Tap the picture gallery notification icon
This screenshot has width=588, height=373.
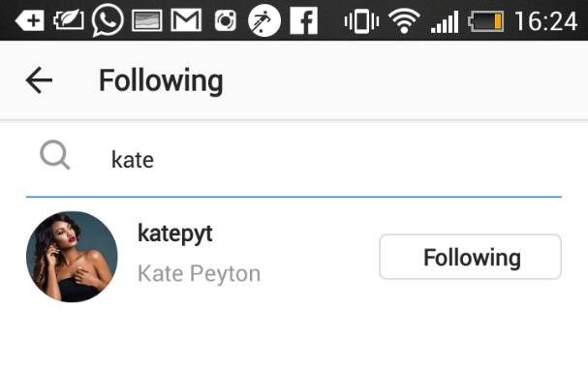click(x=147, y=21)
